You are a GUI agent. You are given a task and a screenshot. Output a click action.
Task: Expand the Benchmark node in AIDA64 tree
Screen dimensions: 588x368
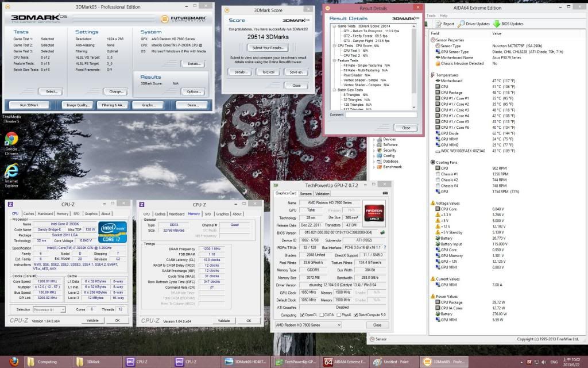374,167
